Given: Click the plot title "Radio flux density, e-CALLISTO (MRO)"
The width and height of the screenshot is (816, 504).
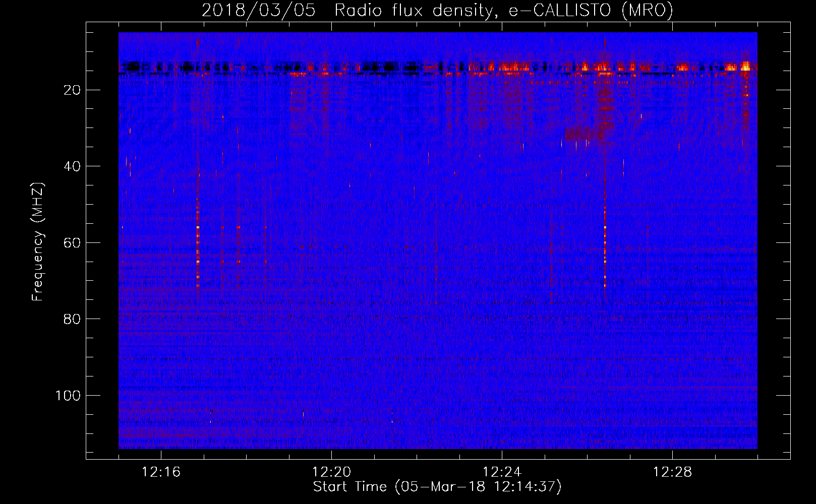Looking at the screenshot, I should [x=504, y=11].
